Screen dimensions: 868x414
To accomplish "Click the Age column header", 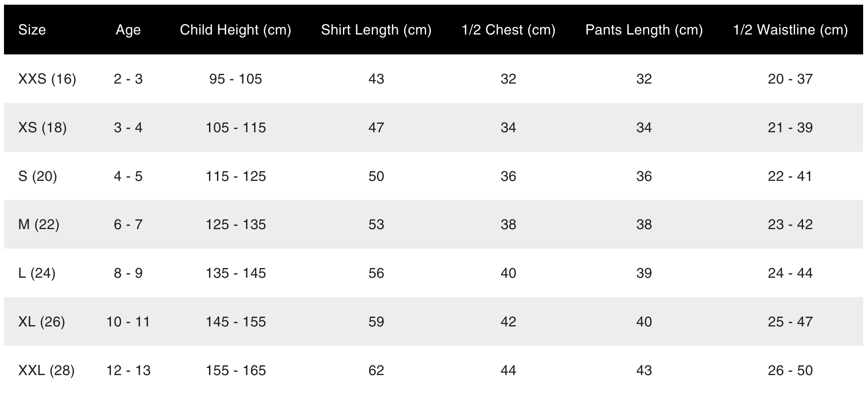I will (x=128, y=30).
